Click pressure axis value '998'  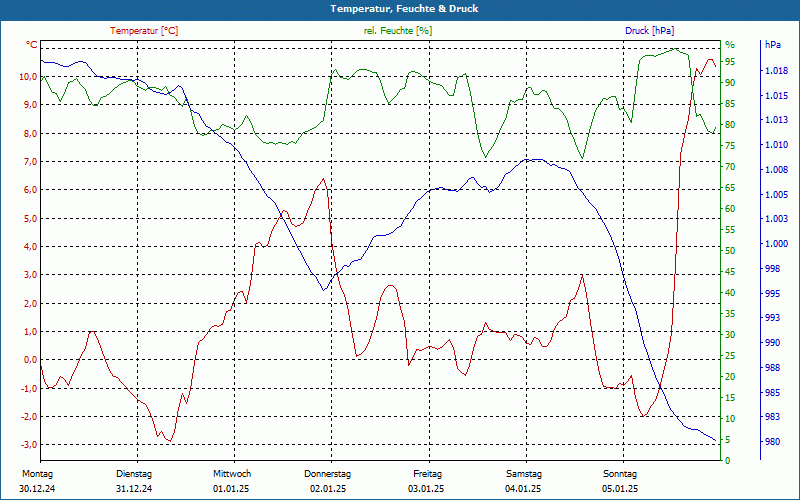(772, 268)
